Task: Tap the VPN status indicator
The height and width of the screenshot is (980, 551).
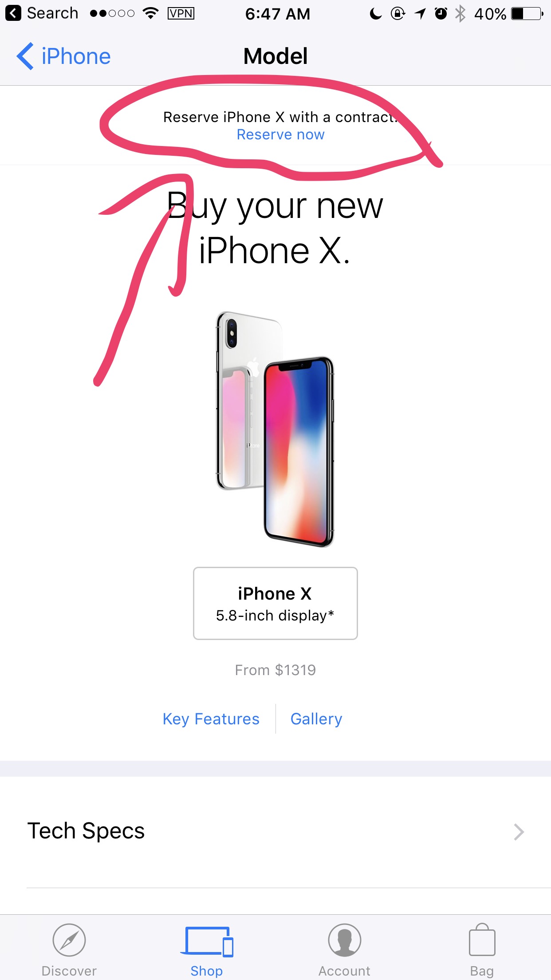Action: (181, 13)
